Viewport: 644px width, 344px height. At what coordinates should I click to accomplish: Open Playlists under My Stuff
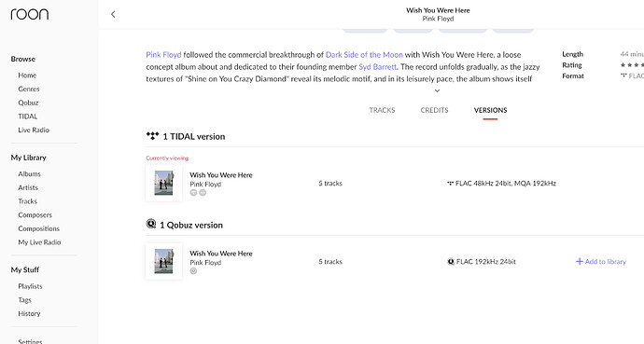(x=30, y=286)
